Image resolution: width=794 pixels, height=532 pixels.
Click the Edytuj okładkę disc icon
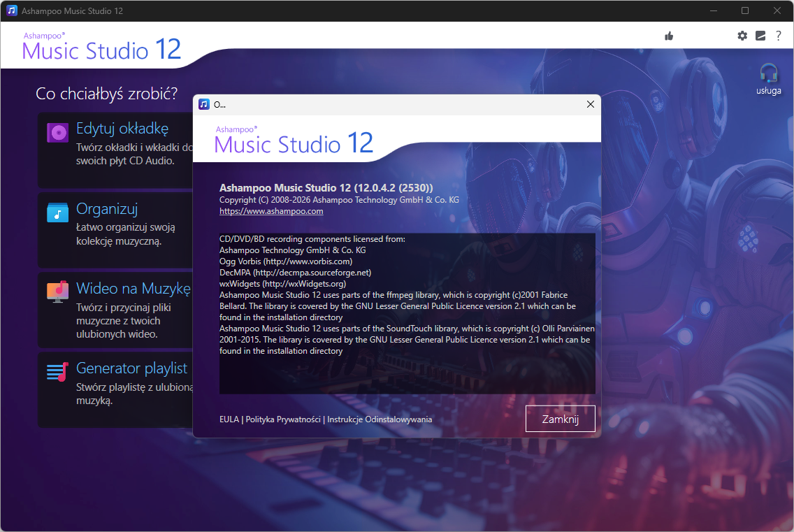58,133
